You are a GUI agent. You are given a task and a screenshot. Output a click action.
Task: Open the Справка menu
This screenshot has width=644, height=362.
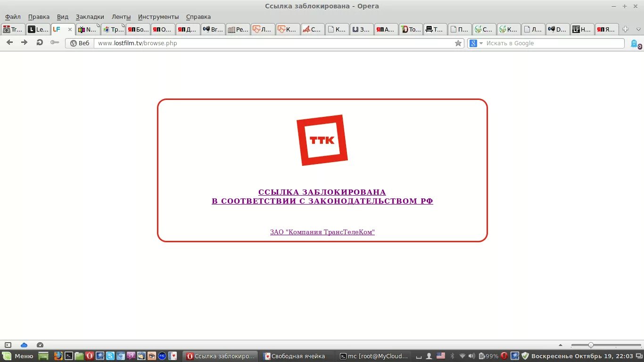[198, 16]
